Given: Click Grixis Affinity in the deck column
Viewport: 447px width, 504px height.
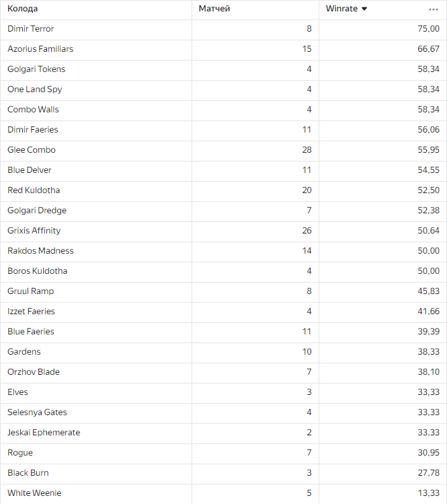Looking at the screenshot, I should point(34,231).
